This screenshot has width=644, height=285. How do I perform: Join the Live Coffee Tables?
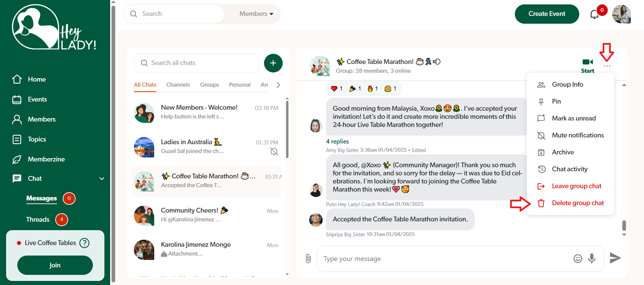(x=55, y=265)
